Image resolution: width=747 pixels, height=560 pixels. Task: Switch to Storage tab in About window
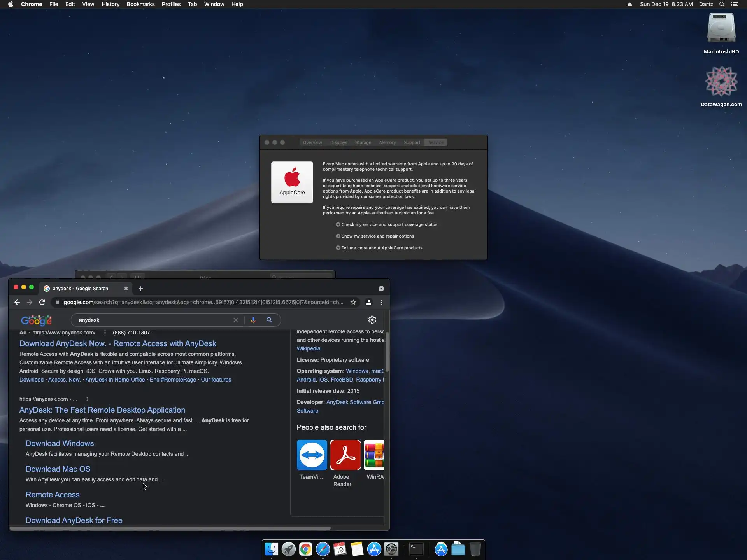click(363, 142)
